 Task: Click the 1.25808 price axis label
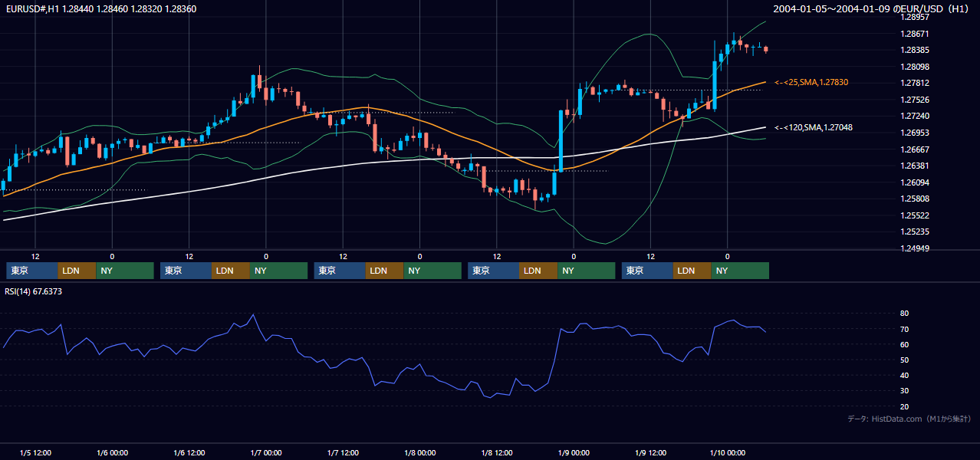915,199
